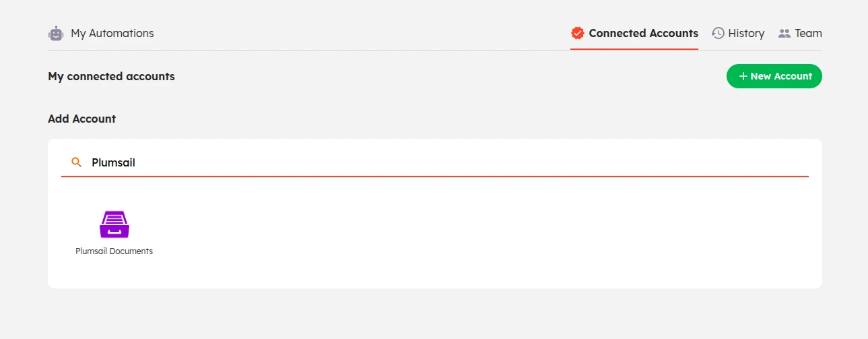
Task: Click the green New Account button
Action: (774, 76)
